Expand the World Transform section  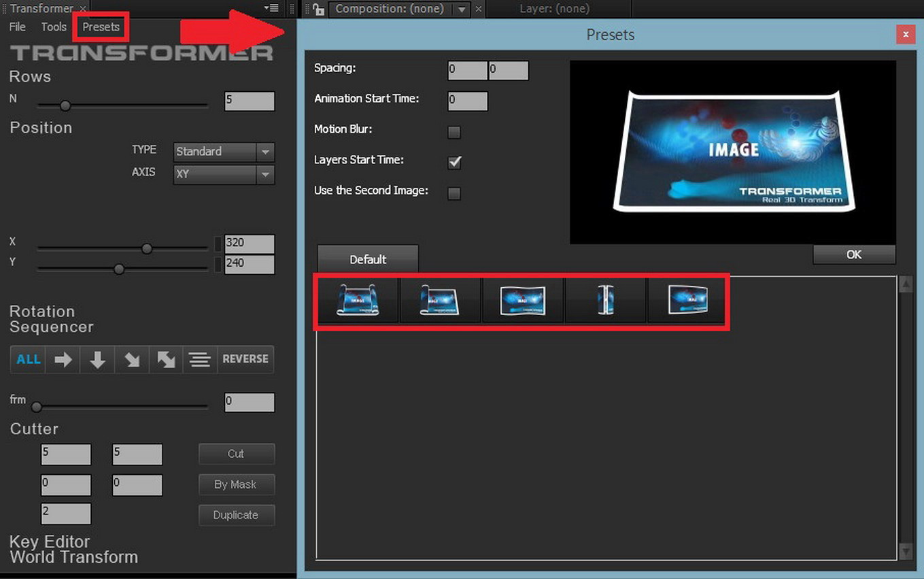tap(73, 557)
